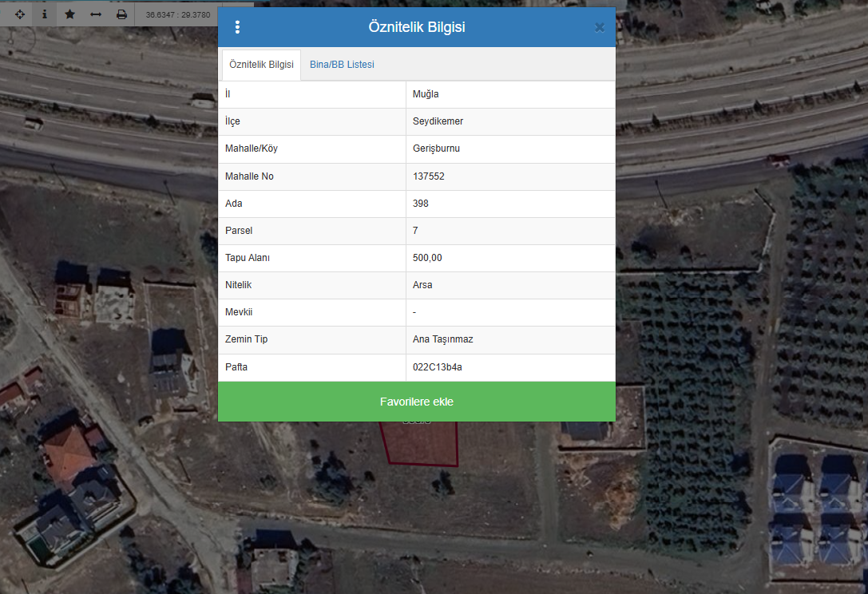Click the Mahalle/Köy value Gerişburnu

(x=436, y=149)
